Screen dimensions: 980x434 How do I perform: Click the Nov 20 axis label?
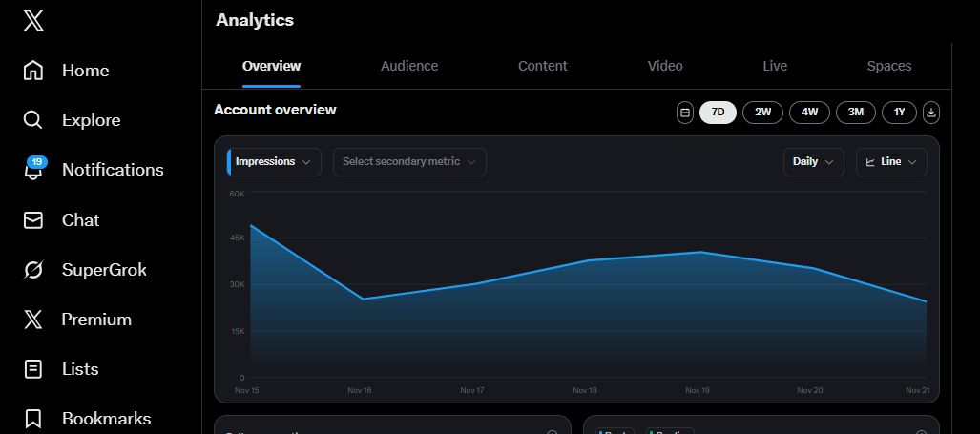pyautogui.click(x=810, y=390)
